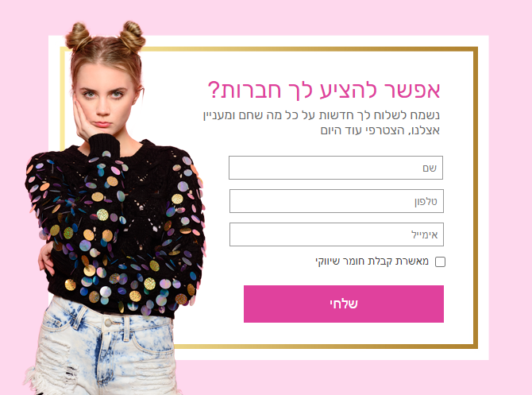
Task: Click the subtitle line אצלנו, הצטרפי עוד היום
Action: (x=380, y=130)
